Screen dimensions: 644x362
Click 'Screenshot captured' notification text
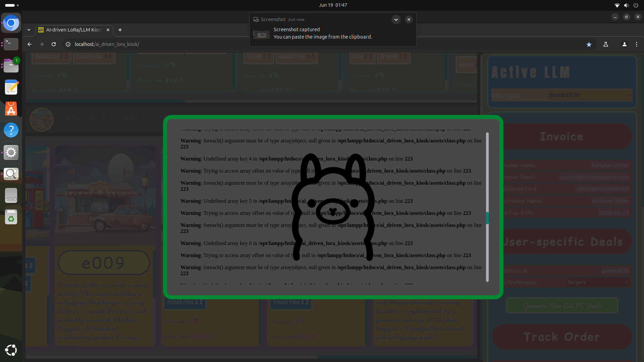pyautogui.click(x=297, y=29)
